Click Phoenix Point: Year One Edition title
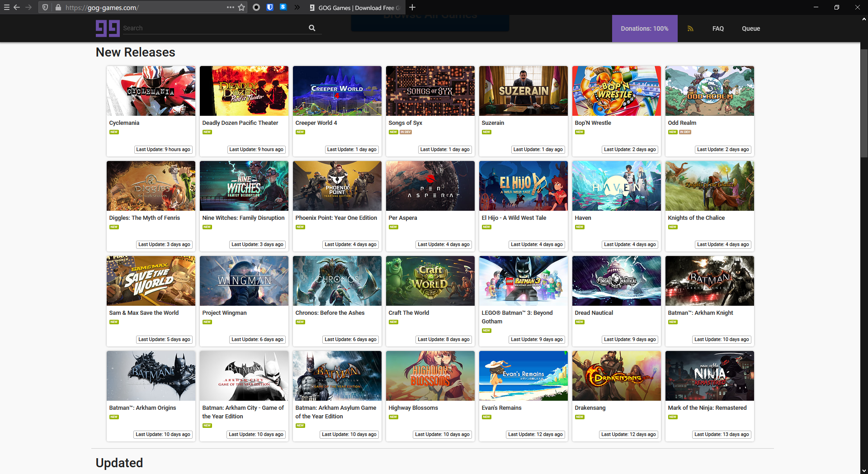868x474 pixels. point(336,218)
